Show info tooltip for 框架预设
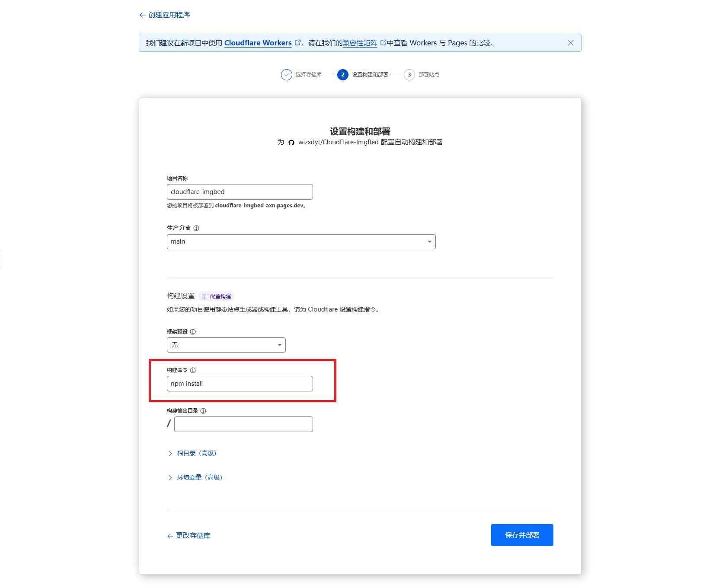Viewport: 719px width, 588px height. click(193, 332)
